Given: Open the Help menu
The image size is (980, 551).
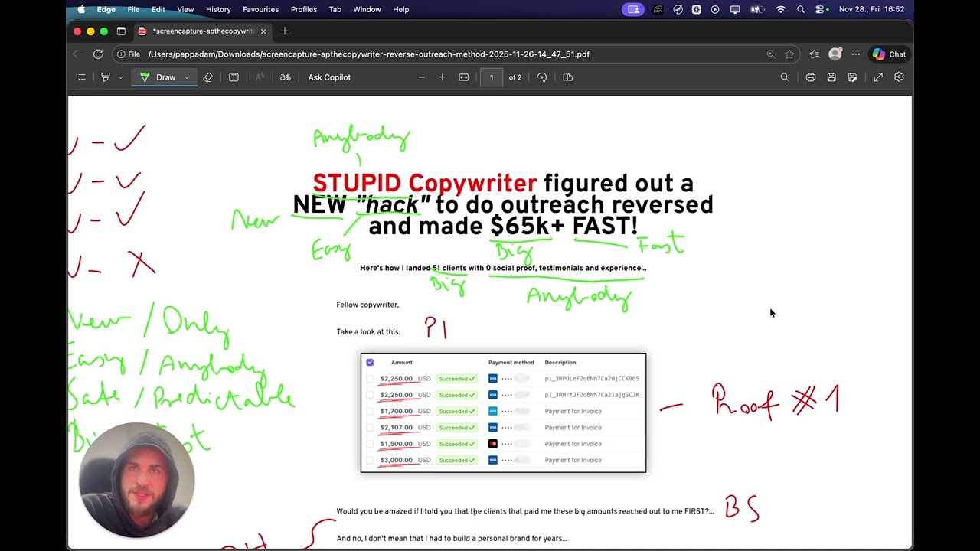Looking at the screenshot, I should 401,9.
